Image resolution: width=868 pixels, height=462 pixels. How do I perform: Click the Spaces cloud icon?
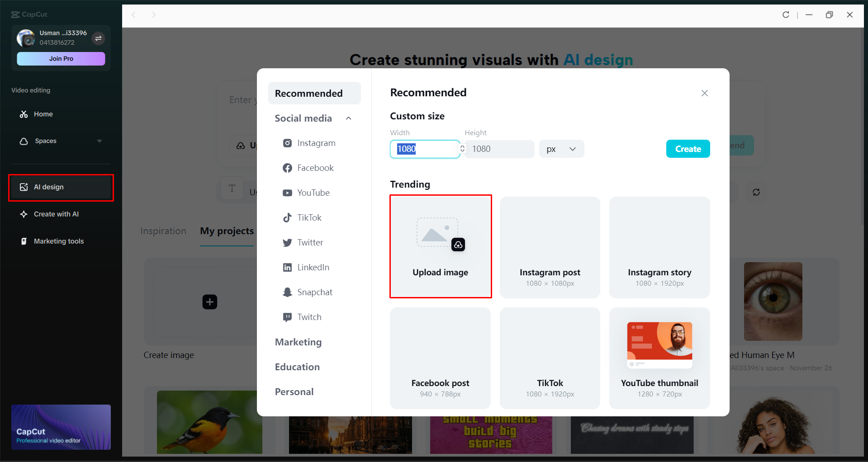[24, 141]
